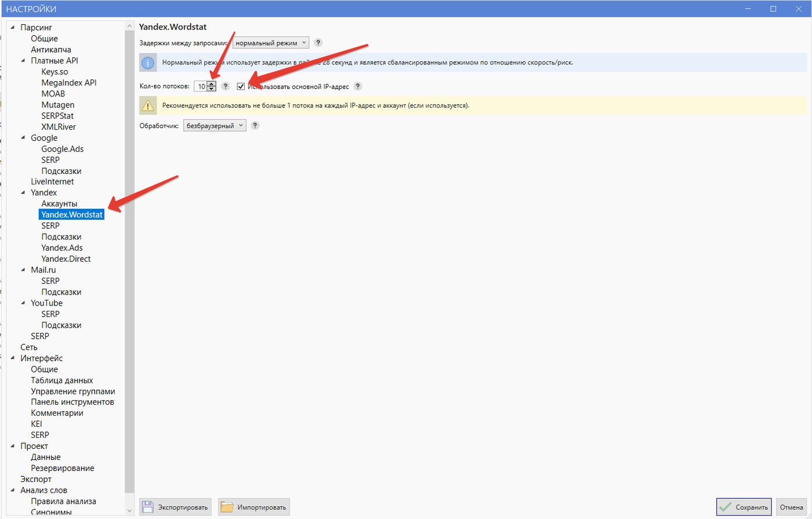Image resolution: width=812 pixels, height=519 pixels.
Task: Open the XMLRiver settings item
Action: [x=59, y=127]
